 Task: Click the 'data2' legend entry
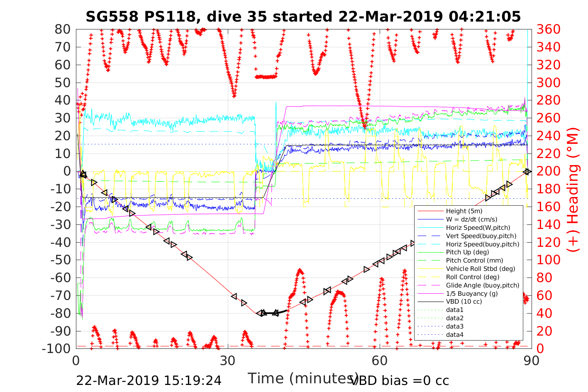tap(455, 318)
